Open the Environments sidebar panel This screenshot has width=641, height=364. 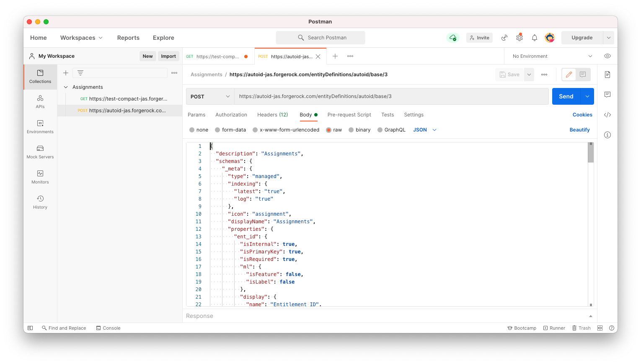(x=40, y=127)
